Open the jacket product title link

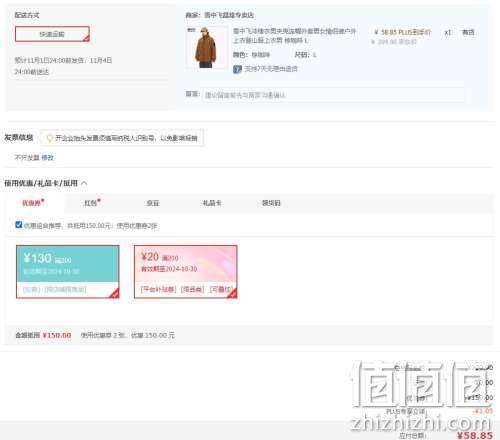tap(294, 36)
